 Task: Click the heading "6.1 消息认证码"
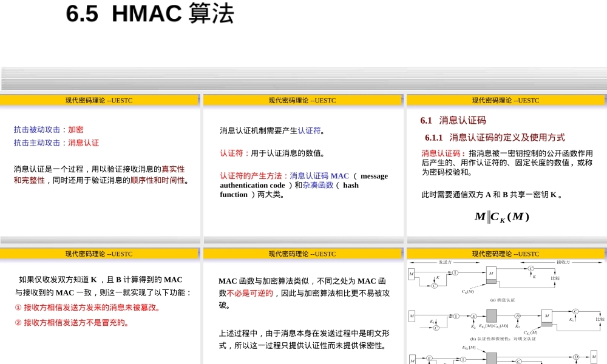(x=453, y=120)
